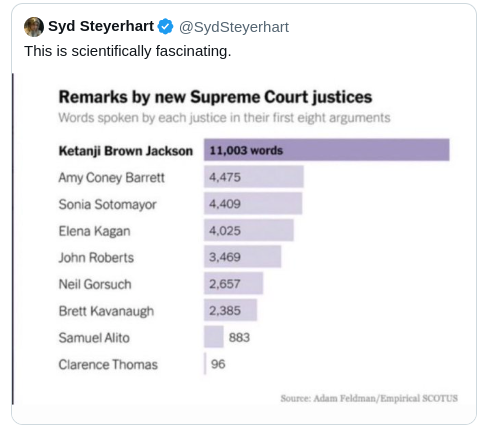This screenshot has height=428, width=479.
Task: Click the chart title 'Remarks by new Supreme Court justices'
Action: pyautogui.click(x=215, y=97)
